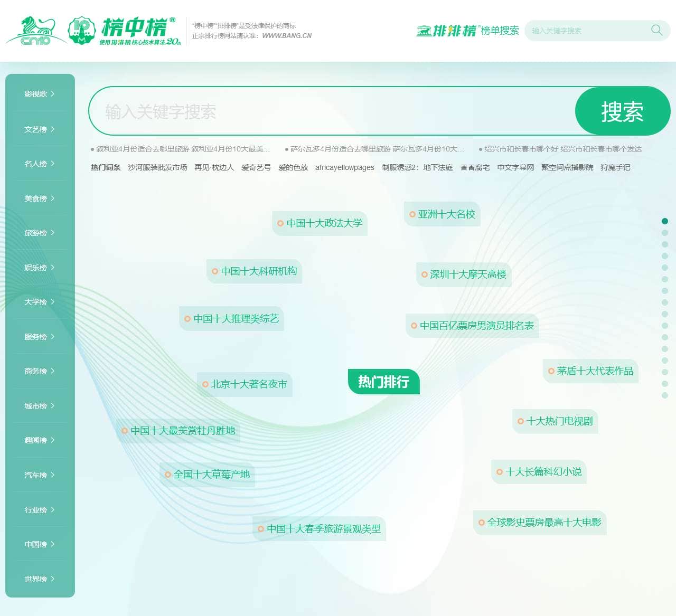Image resolution: width=676 pixels, height=616 pixels.
Task: Open the 中国十大政法大学 ranking tag
Action: point(320,223)
